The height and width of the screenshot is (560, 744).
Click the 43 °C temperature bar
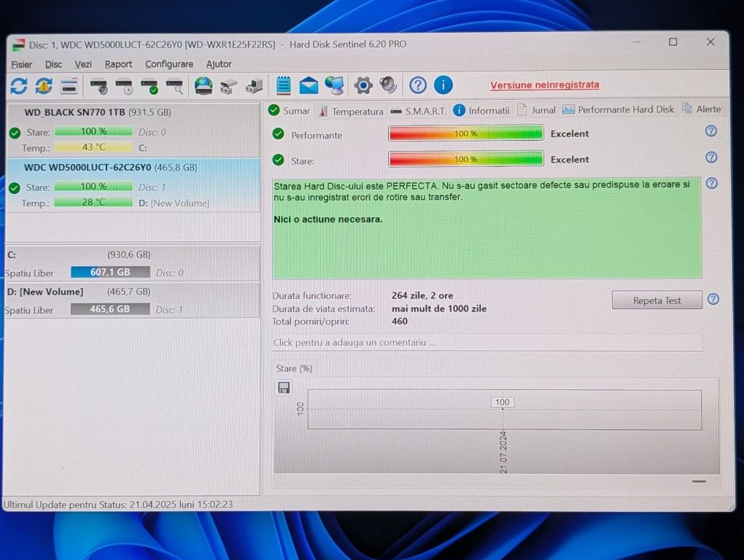pyautogui.click(x=93, y=147)
